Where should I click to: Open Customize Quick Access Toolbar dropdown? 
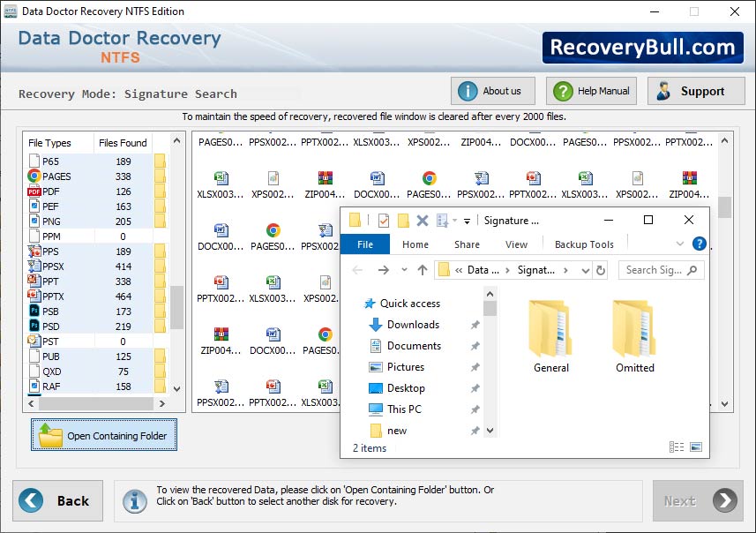coord(467,221)
